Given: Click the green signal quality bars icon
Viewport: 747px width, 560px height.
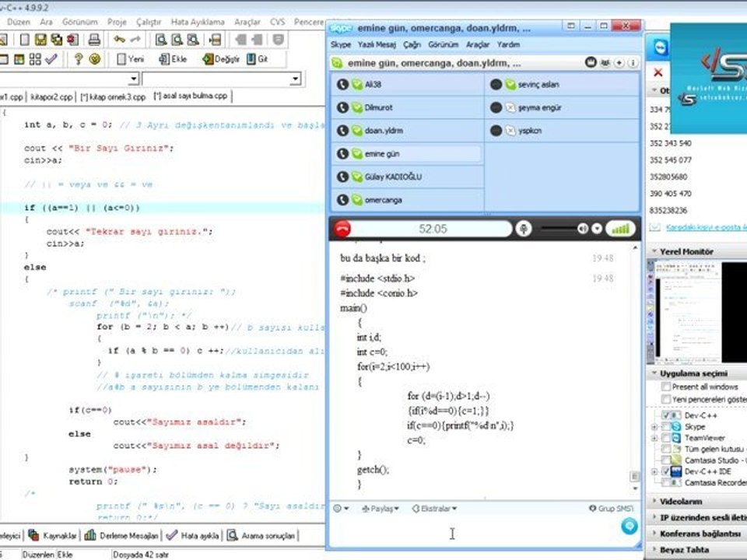Looking at the screenshot, I should 620,229.
